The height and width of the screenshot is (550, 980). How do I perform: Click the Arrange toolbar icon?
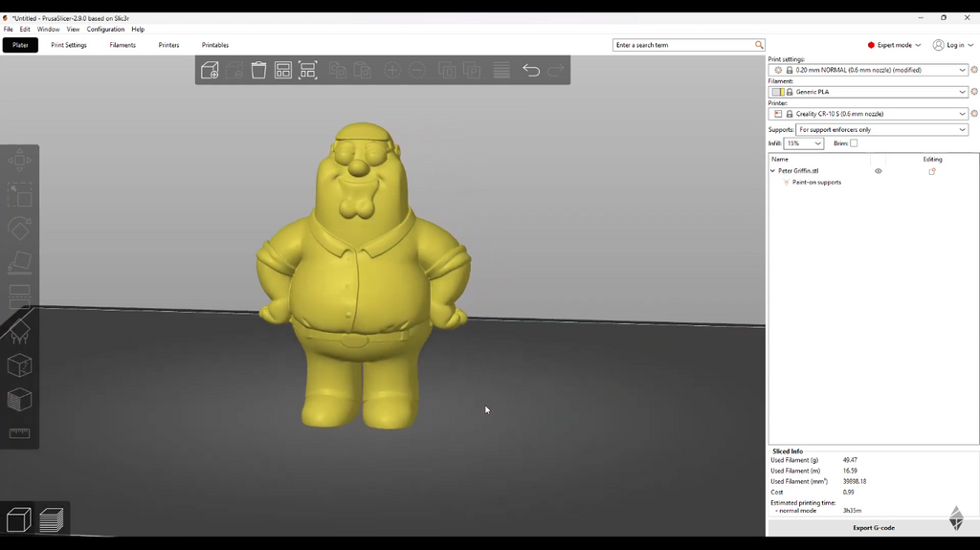(283, 70)
